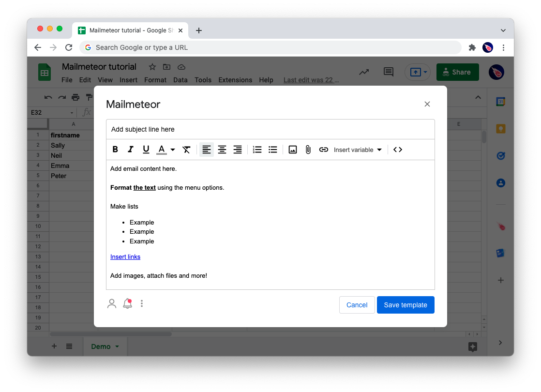541x392 pixels.
Task: Open the activity trend icon
Action: click(364, 72)
